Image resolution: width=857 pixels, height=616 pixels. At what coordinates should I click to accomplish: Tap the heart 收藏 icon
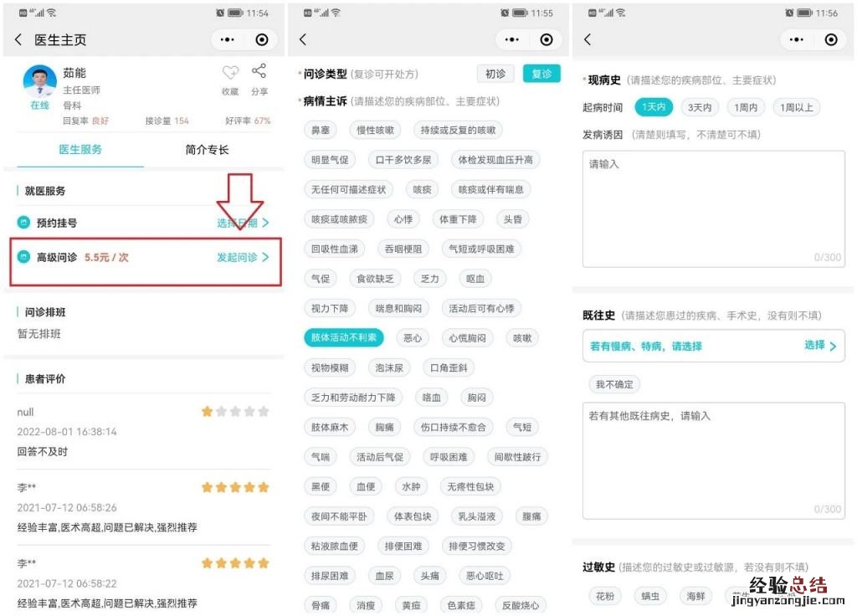click(x=230, y=72)
